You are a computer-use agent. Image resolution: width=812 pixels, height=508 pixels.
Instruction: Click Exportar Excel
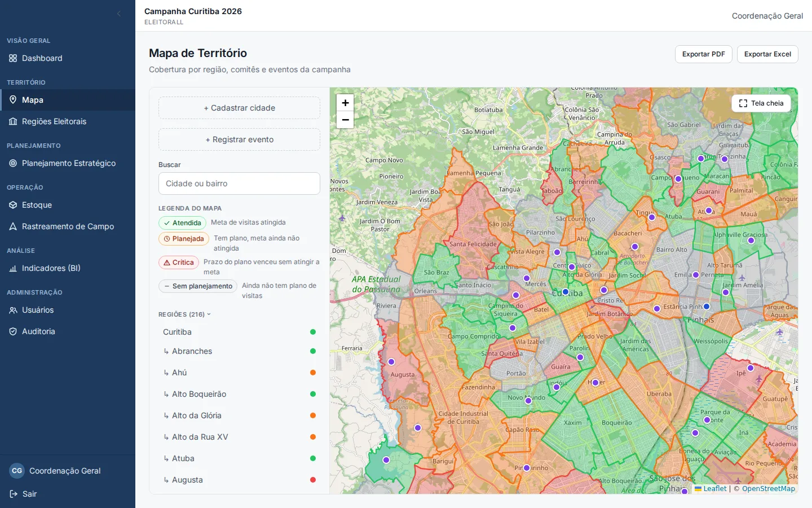point(767,54)
